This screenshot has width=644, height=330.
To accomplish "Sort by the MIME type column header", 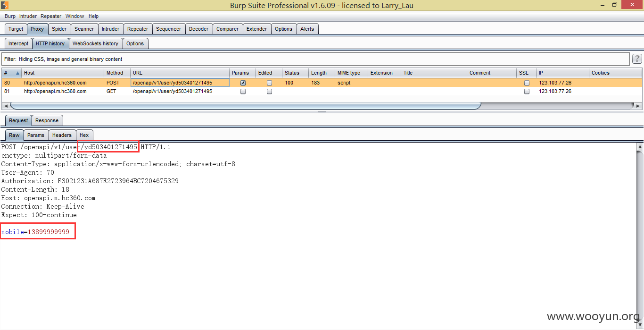I will [352, 73].
